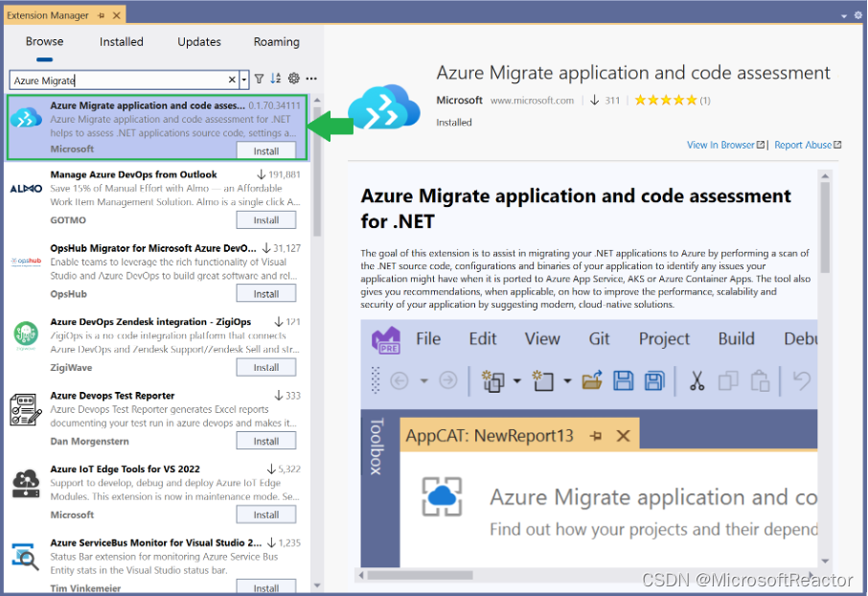Select the Azure Migrate cloud icon in results

26,118
